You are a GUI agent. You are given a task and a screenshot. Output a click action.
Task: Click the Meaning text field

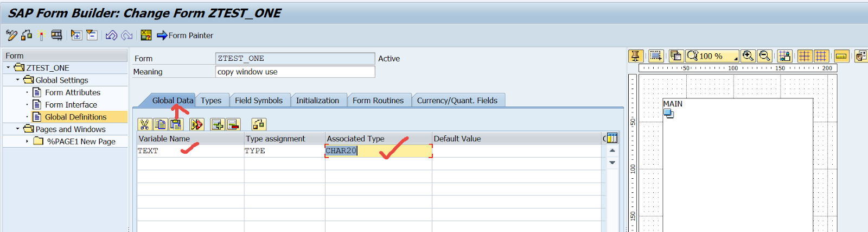tap(295, 72)
